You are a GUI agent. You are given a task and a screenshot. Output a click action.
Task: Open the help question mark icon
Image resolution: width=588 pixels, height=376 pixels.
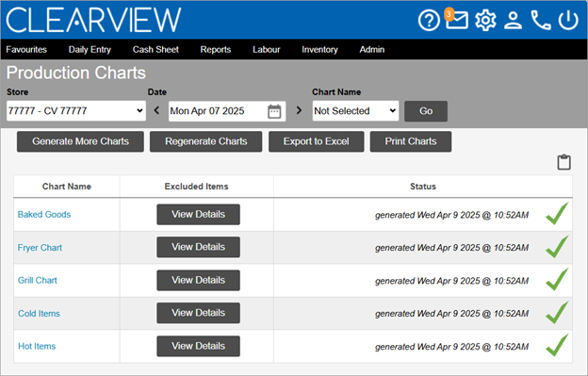point(429,20)
